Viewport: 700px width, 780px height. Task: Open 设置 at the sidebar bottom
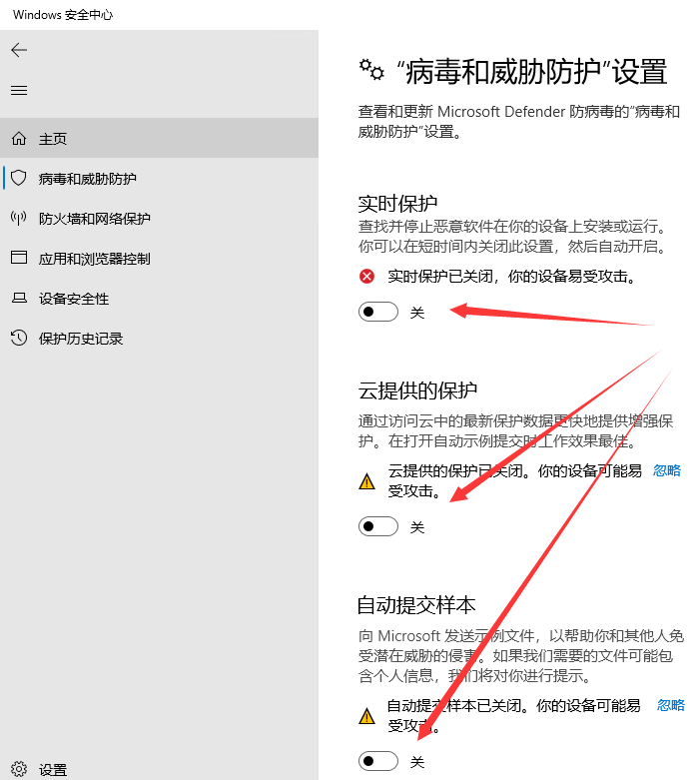coord(159,769)
